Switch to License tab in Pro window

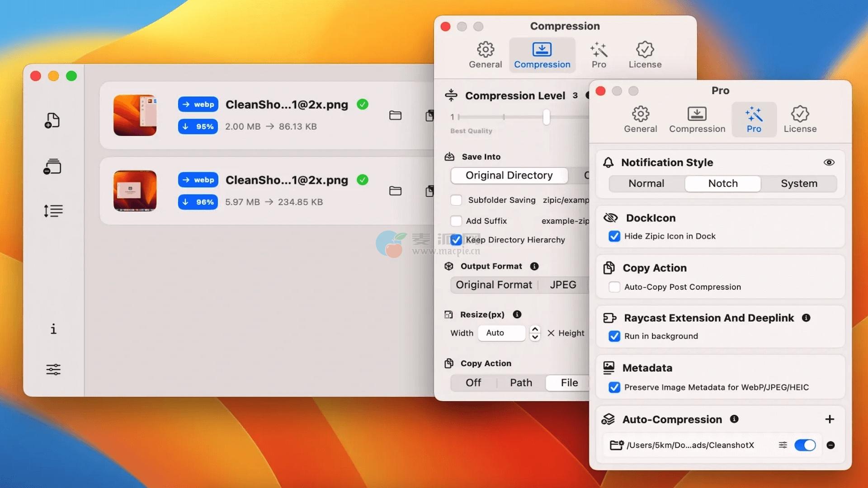800,119
